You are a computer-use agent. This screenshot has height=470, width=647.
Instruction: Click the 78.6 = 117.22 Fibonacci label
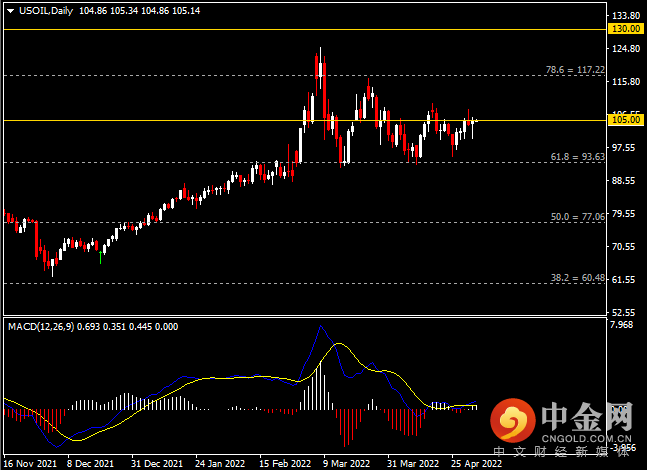click(575, 70)
